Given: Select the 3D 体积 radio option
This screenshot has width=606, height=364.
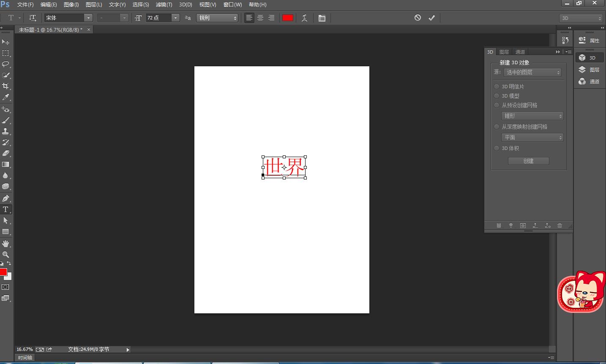Looking at the screenshot, I should tap(497, 148).
